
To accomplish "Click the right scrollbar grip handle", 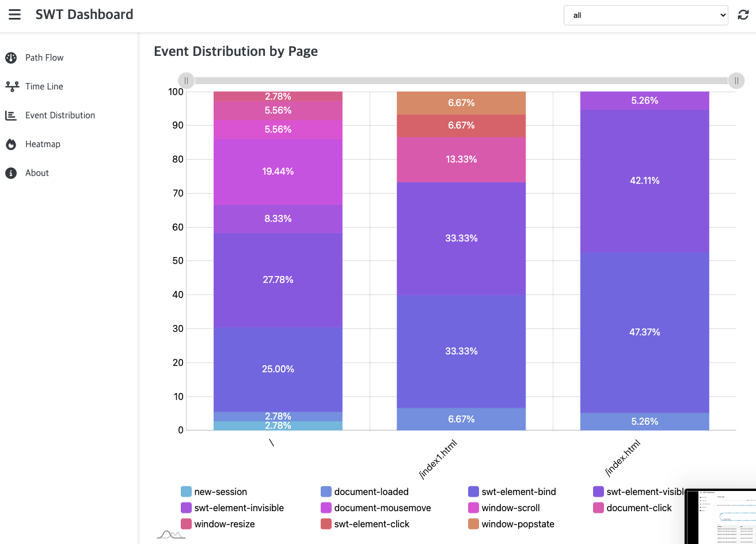I will [x=736, y=81].
